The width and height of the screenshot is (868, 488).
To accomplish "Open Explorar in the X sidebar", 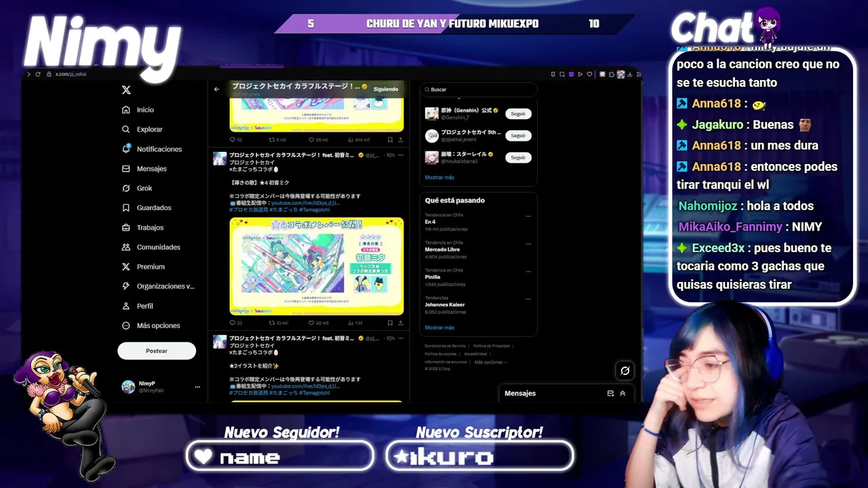I will [142, 129].
